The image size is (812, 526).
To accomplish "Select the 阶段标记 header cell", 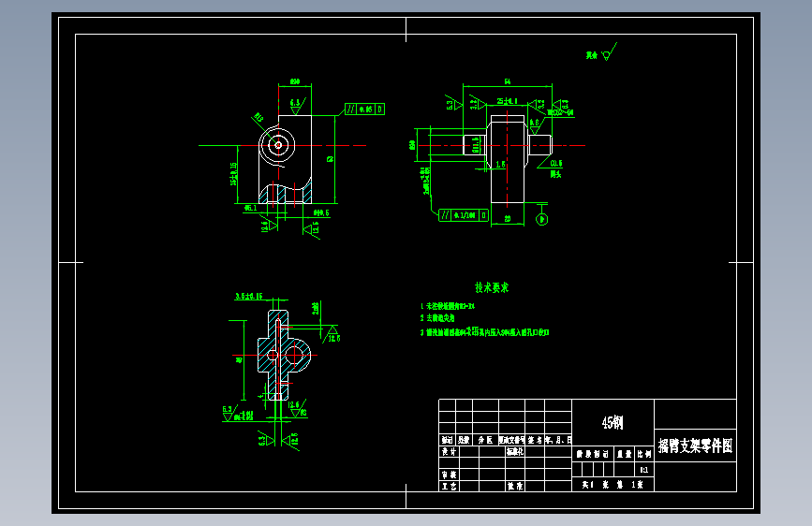I will coord(593,454).
